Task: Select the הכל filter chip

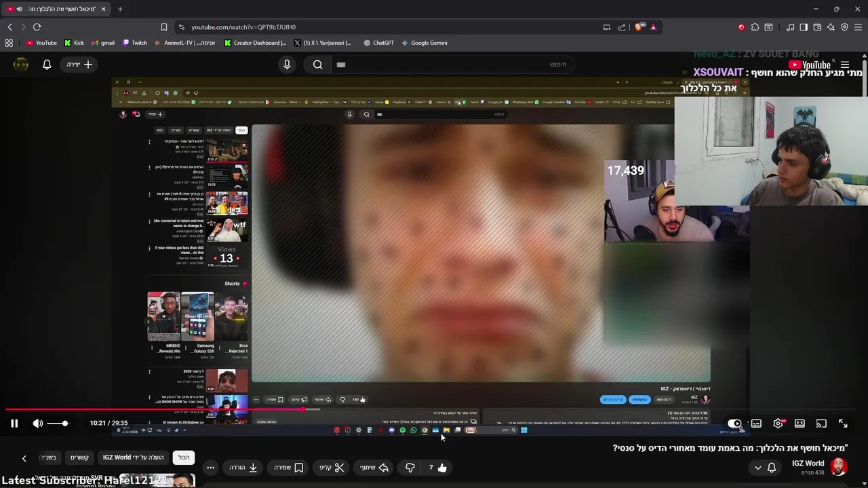Action: coord(184,457)
